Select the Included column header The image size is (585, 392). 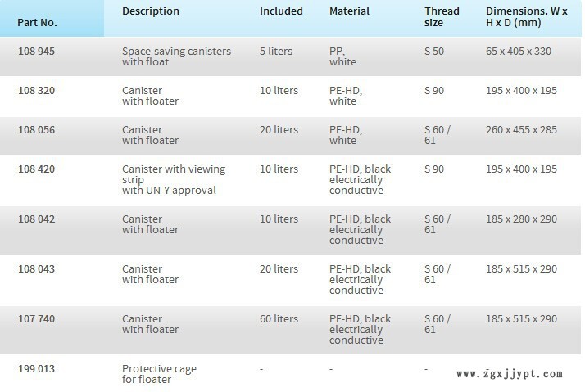click(281, 11)
